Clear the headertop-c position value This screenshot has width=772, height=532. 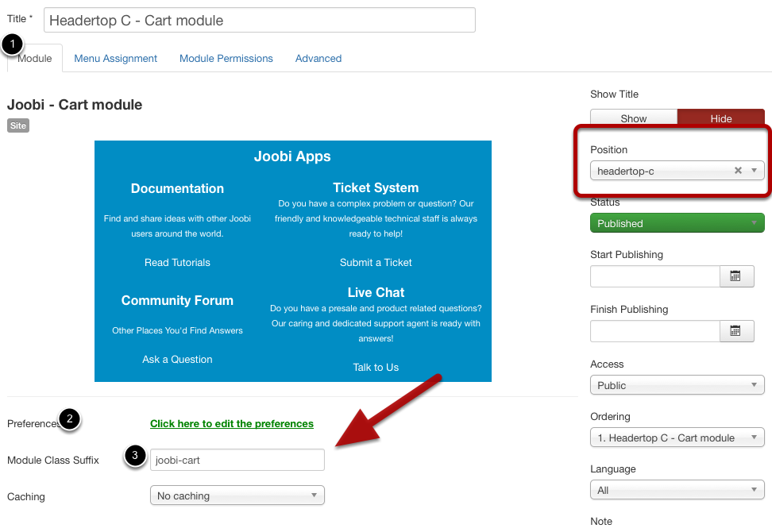[x=738, y=170]
